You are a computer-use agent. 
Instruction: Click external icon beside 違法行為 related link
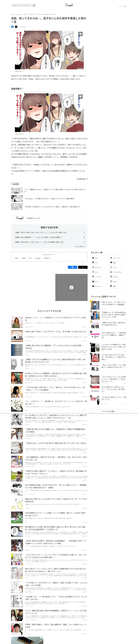point(84,242)
